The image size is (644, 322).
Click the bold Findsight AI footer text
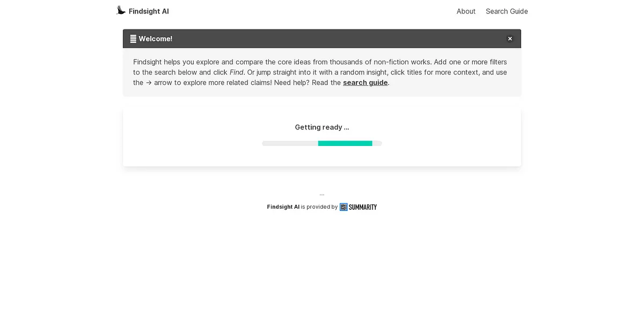tap(283, 207)
